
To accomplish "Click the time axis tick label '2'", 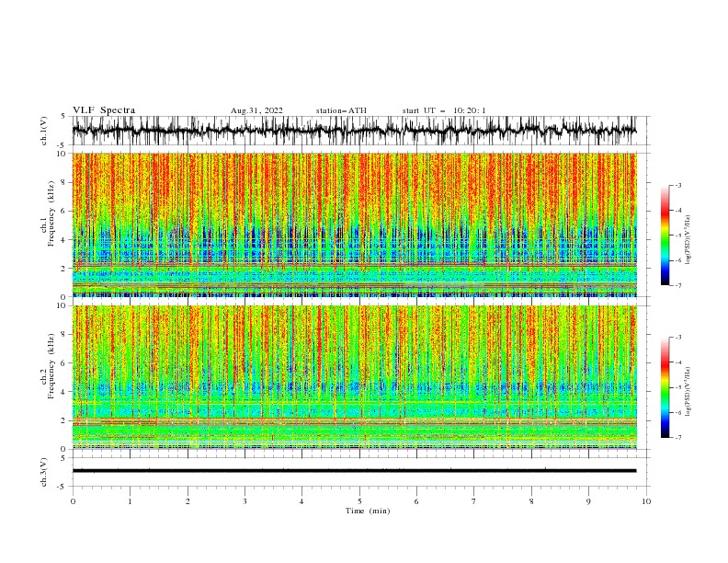I will click(188, 501).
